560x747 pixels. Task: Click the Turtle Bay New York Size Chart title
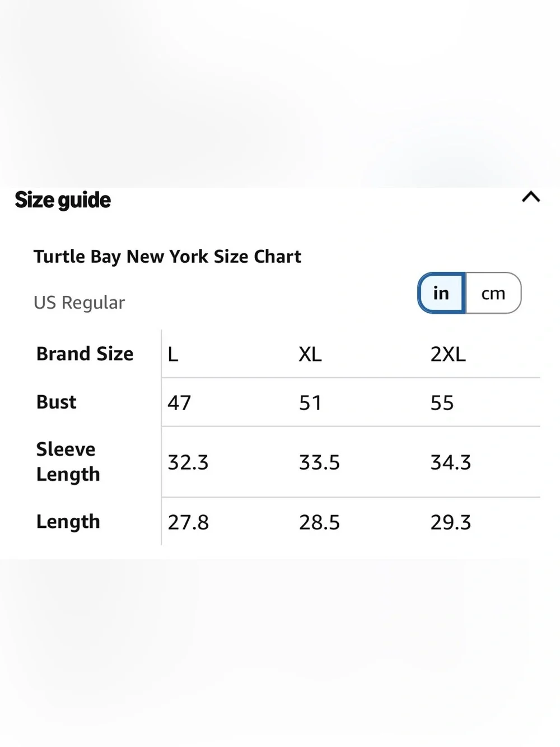pyautogui.click(x=167, y=256)
